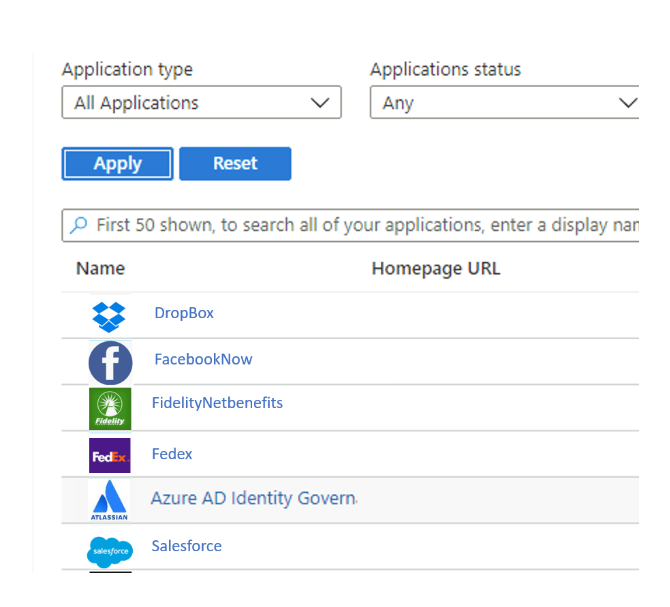This screenshot has width=670, height=607.
Task: Open the Applications status dropdown
Action: (505, 103)
